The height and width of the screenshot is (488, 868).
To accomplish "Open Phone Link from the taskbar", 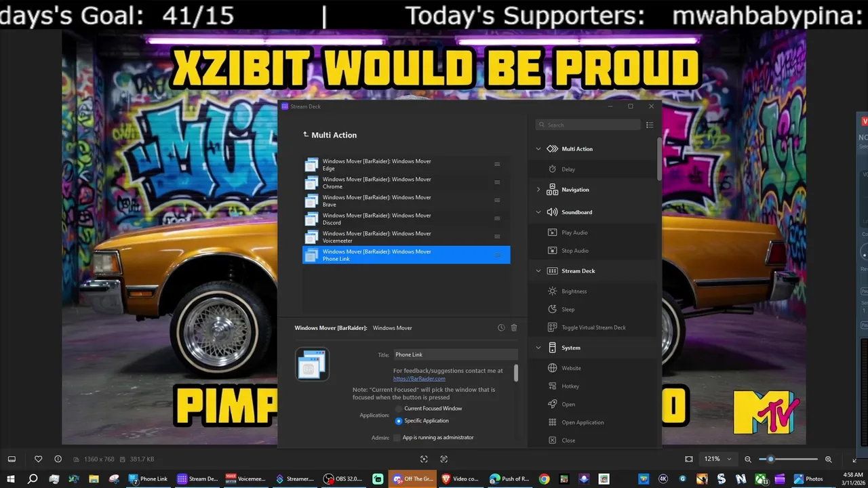I will [x=149, y=479].
